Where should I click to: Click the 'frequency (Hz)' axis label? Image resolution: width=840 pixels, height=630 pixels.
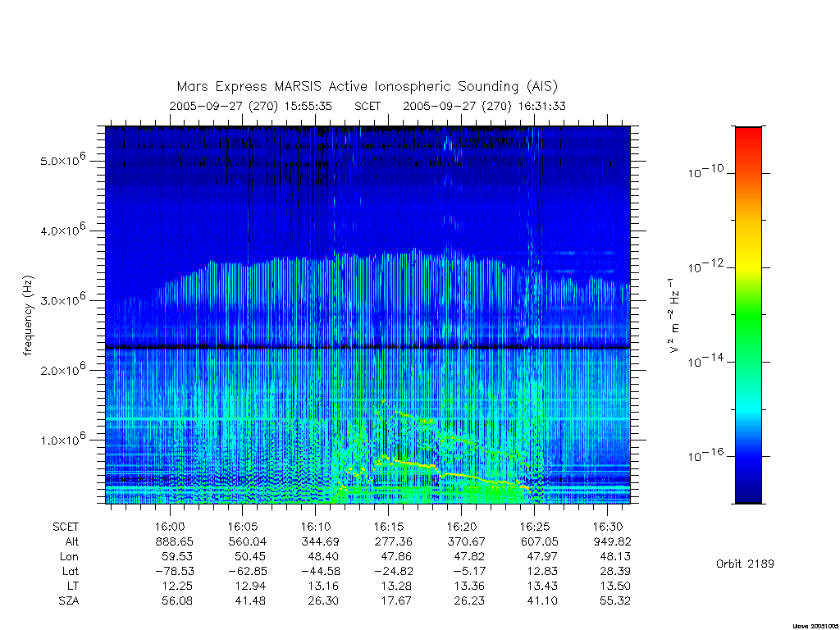pos(28,316)
